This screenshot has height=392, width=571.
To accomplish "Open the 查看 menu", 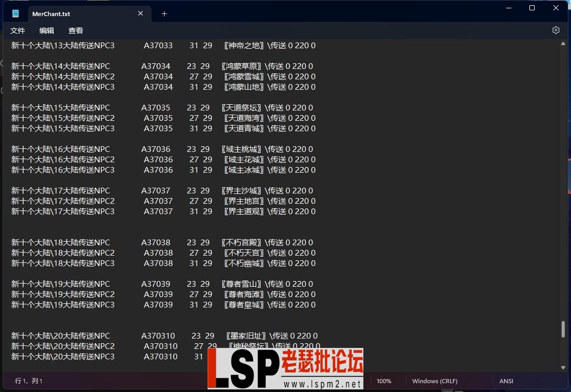I will (x=76, y=31).
